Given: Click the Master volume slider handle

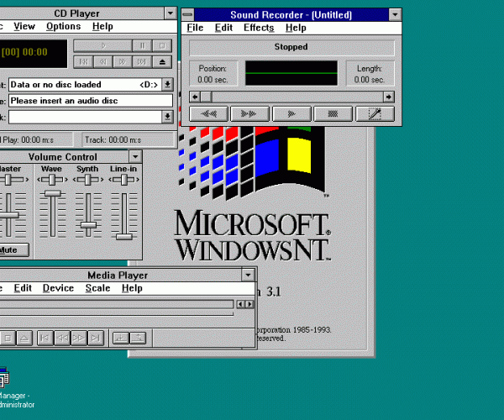Looking at the screenshot, I should pos(9,215).
